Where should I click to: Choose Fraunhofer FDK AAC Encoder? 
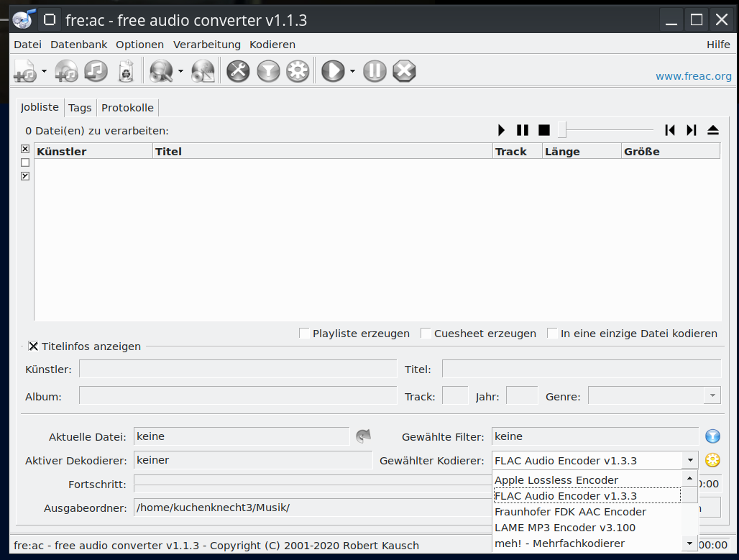click(587, 511)
